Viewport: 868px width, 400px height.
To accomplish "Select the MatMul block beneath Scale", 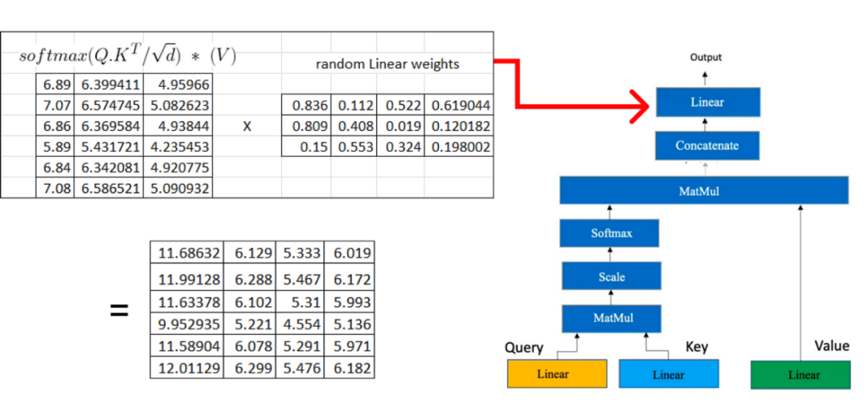I will click(x=611, y=318).
